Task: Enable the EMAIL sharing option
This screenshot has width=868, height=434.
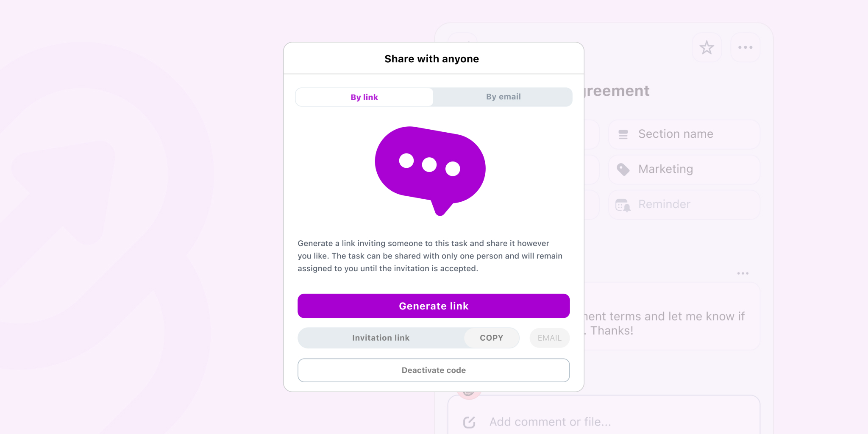Action: tap(549, 338)
